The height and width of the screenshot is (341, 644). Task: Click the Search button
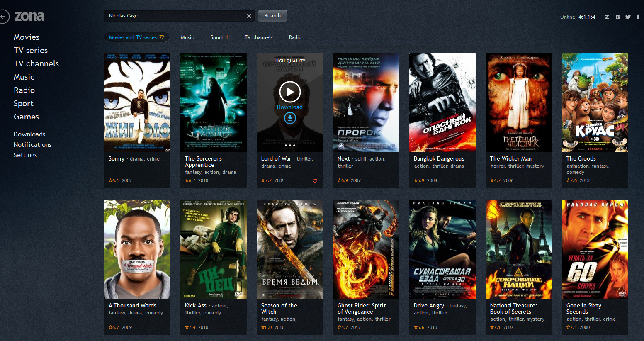[272, 16]
